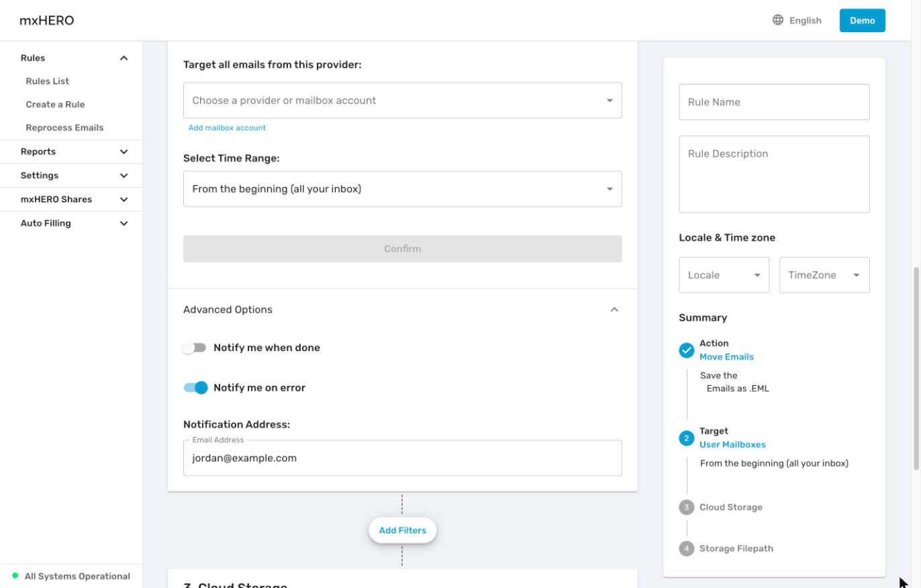Expand the mxHERO Shares sidebar section

[x=71, y=199]
